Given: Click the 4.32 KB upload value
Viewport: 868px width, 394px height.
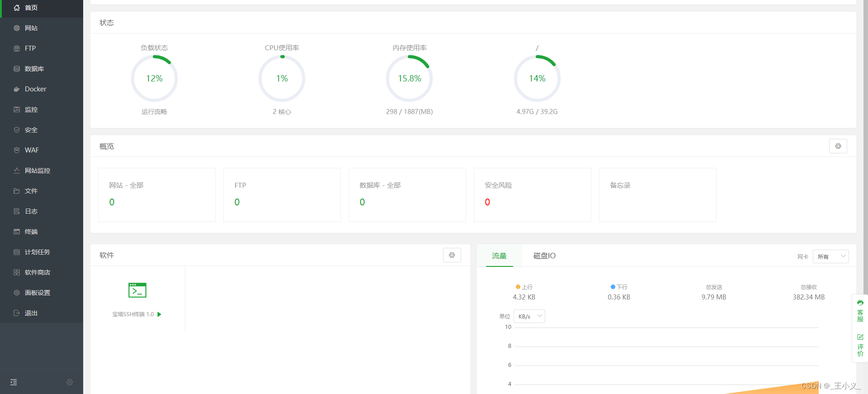Looking at the screenshot, I should (524, 297).
